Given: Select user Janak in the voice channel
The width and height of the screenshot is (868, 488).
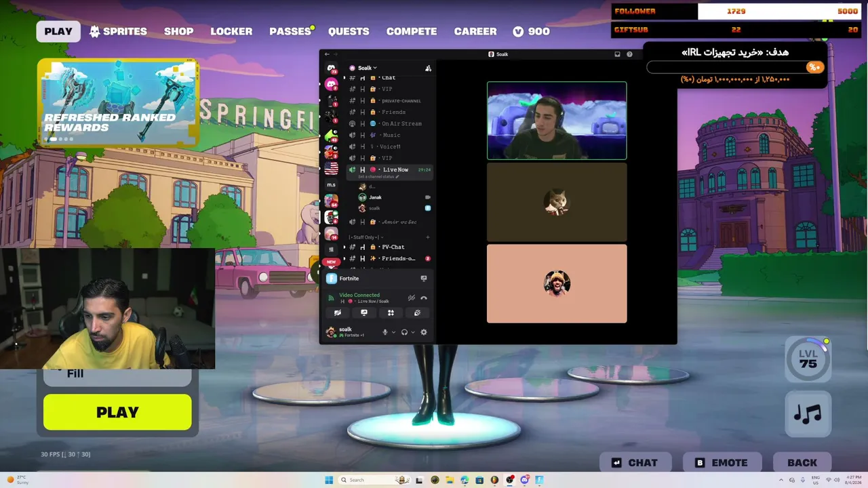Looking at the screenshot, I should click(x=394, y=197).
